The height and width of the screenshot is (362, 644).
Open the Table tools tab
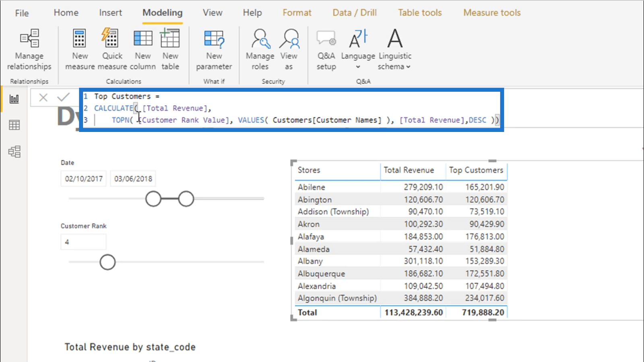pyautogui.click(x=420, y=12)
